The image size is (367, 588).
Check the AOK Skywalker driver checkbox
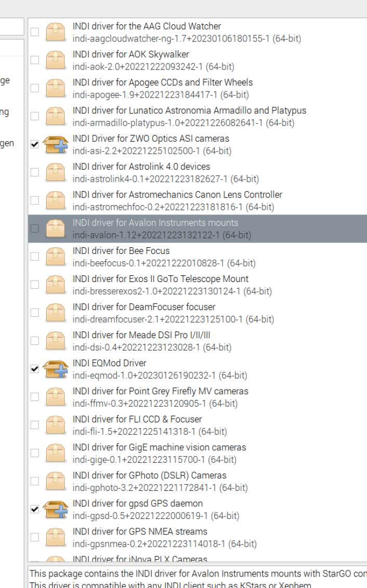coord(34,60)
